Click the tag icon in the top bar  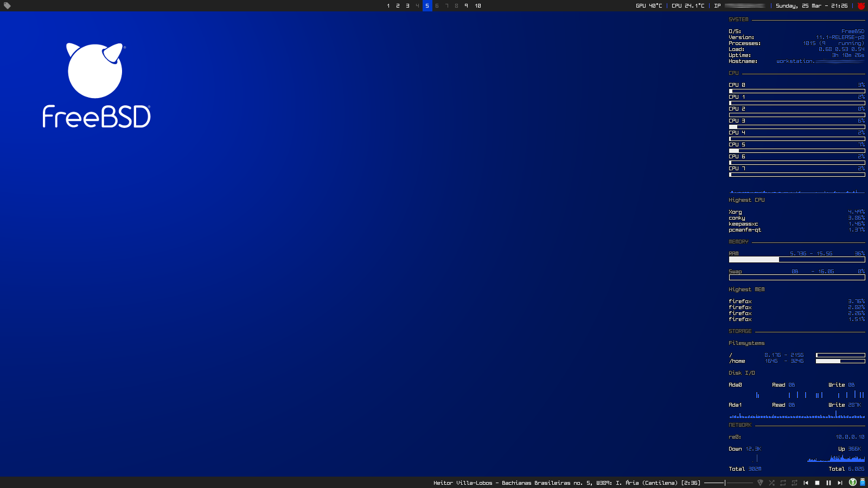tap(8, 5)
